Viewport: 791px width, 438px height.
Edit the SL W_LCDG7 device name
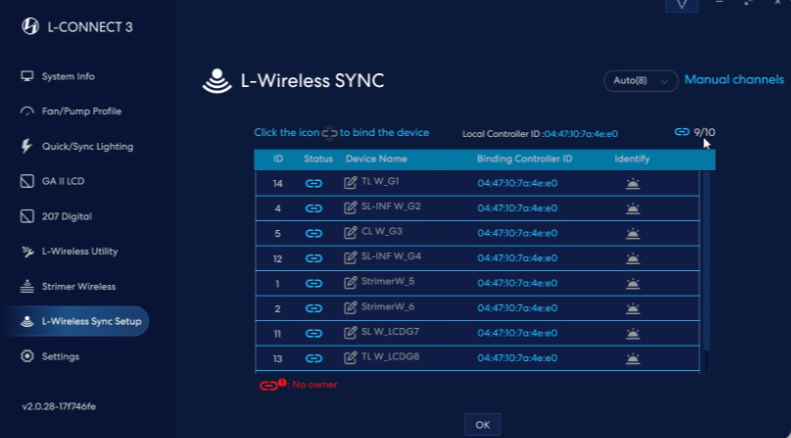tap(350, 333)
